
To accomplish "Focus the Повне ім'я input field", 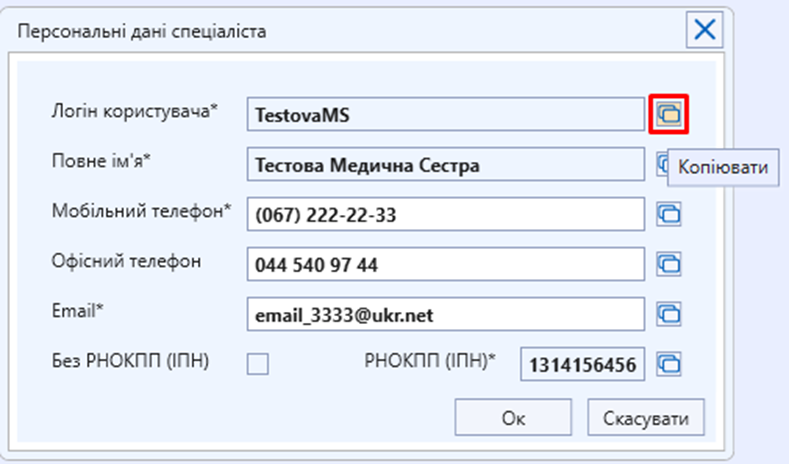I will [x=445, y=165].
